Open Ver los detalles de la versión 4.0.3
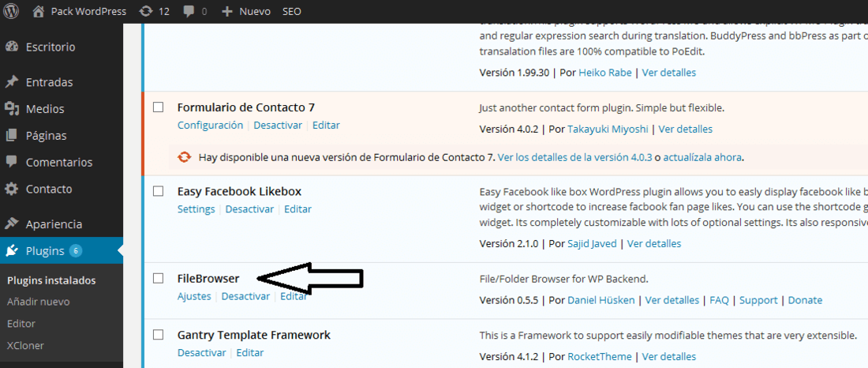868x368 pixels. (574, 157)
